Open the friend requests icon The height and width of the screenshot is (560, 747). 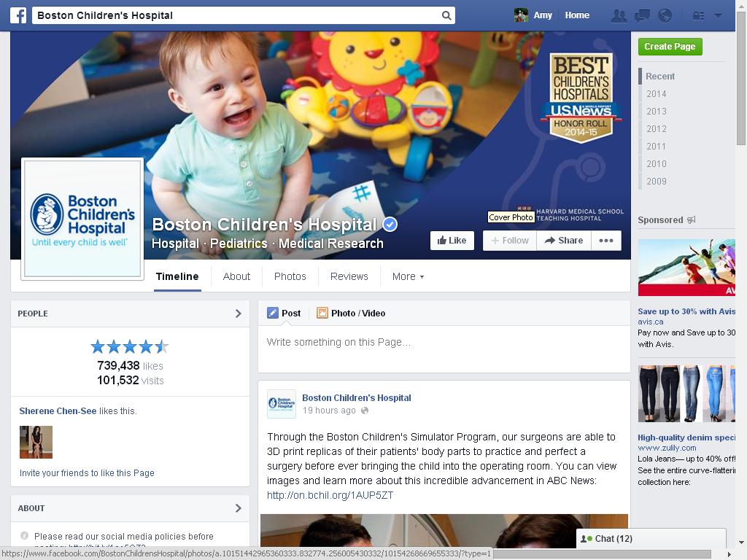coord(619,16)
